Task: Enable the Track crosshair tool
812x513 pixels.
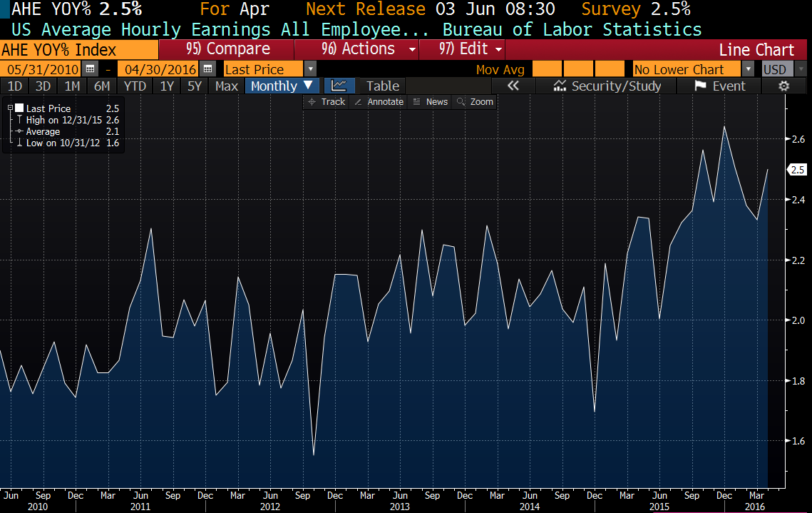Action: pyautogui.click(x=326, y=102)
